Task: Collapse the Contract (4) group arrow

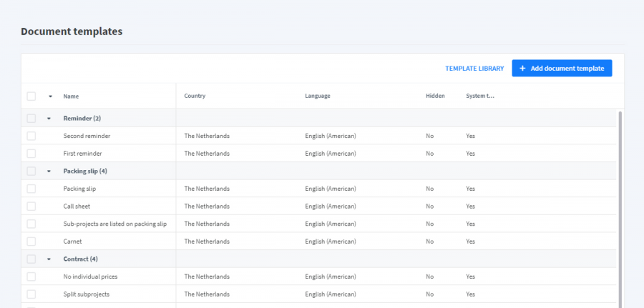Action: (x=49, y=259)
